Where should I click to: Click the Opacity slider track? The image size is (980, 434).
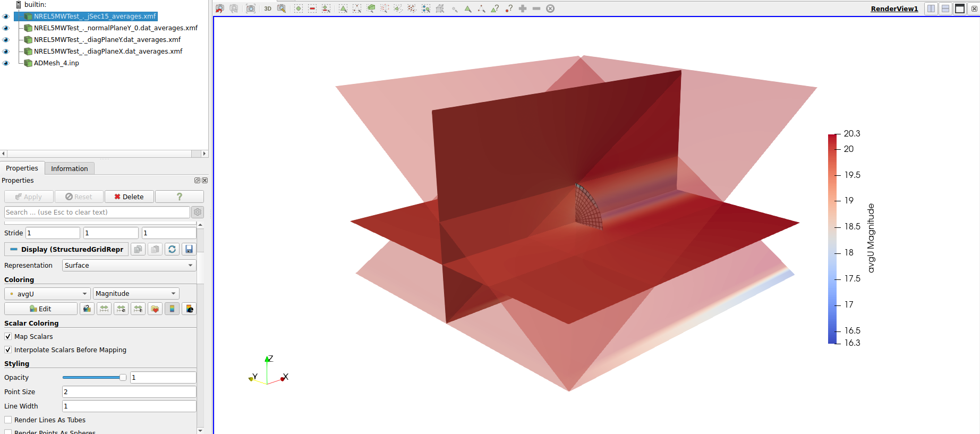click(x=91, y=377)
